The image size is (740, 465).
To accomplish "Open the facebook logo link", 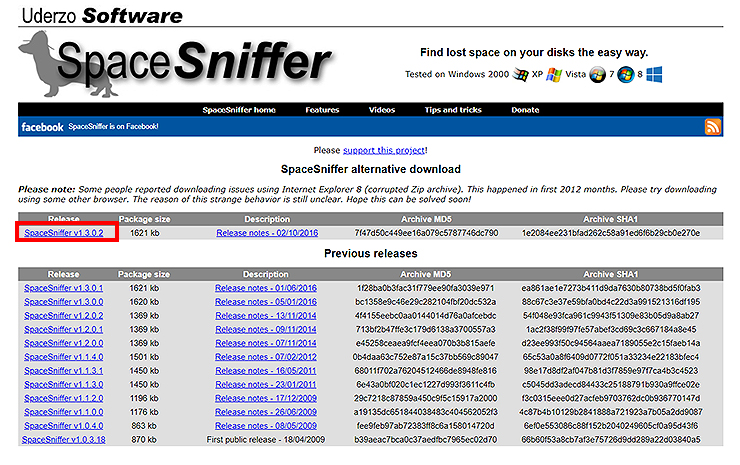I will click(x=42, y=127).
